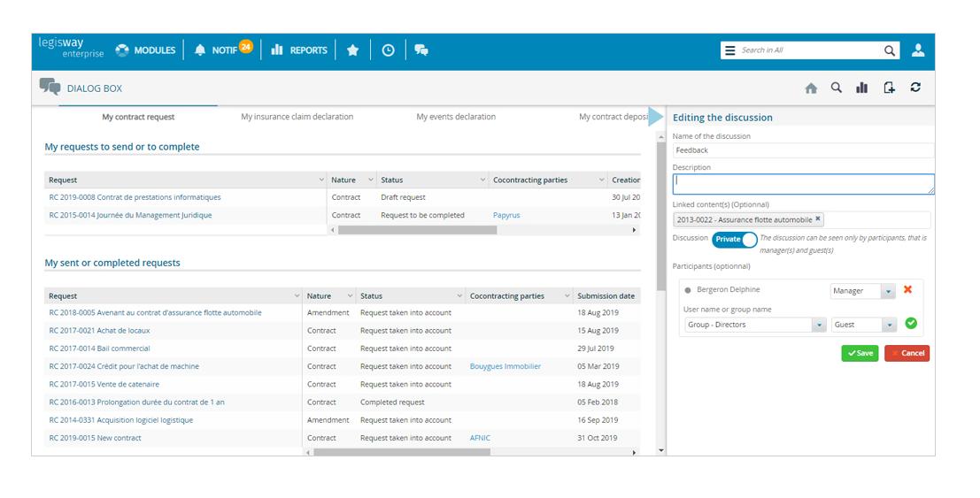Save the discussion
Image resolution: width=980 pixels, height=498 pixels.
859,353
